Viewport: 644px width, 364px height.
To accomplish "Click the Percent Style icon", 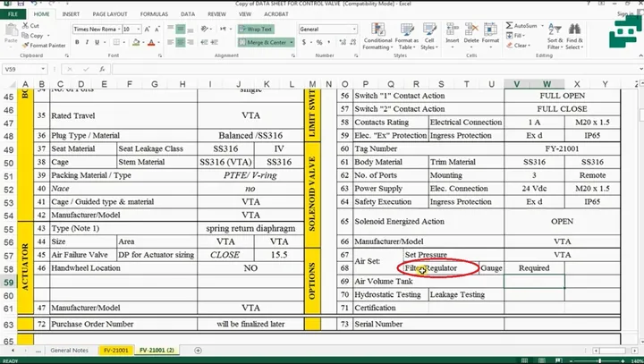I will pyautogui.click(x=319, y=42).
